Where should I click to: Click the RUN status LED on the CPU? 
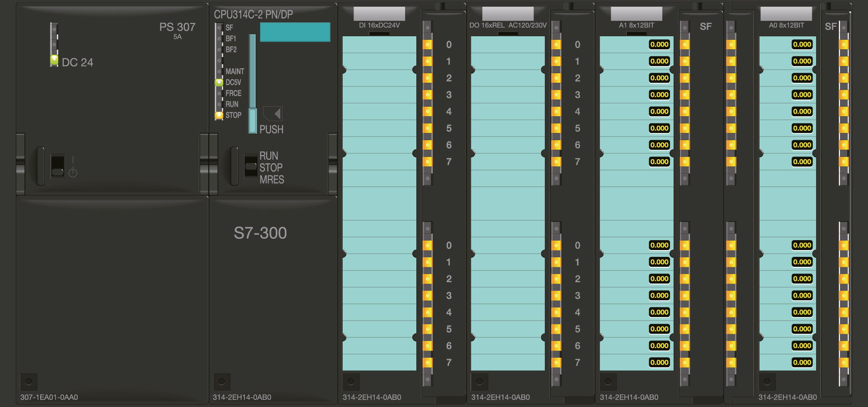point(219,104)
